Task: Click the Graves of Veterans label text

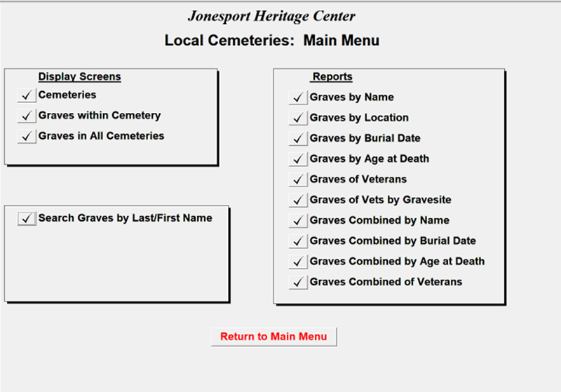Action: (x=358, y=180)
